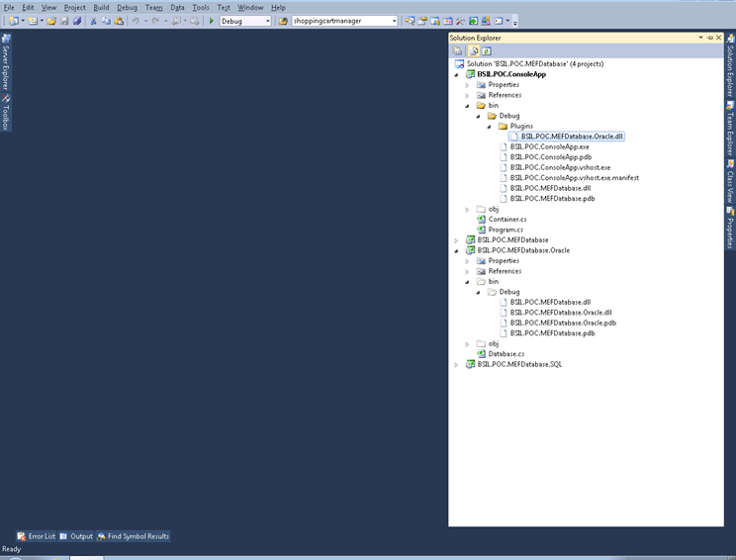Open the Build menu

(101, 8)
